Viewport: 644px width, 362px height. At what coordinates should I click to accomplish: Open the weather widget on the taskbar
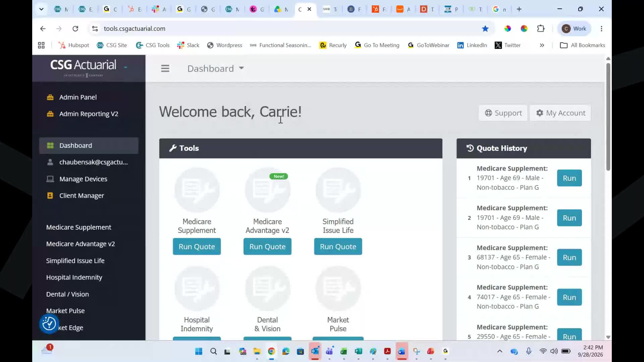coord(47,350)
